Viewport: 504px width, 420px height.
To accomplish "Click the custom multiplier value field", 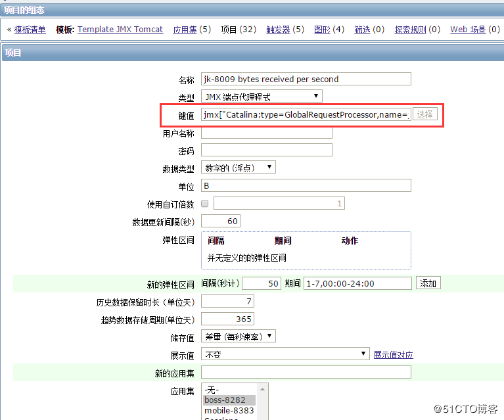I will 279,203.
